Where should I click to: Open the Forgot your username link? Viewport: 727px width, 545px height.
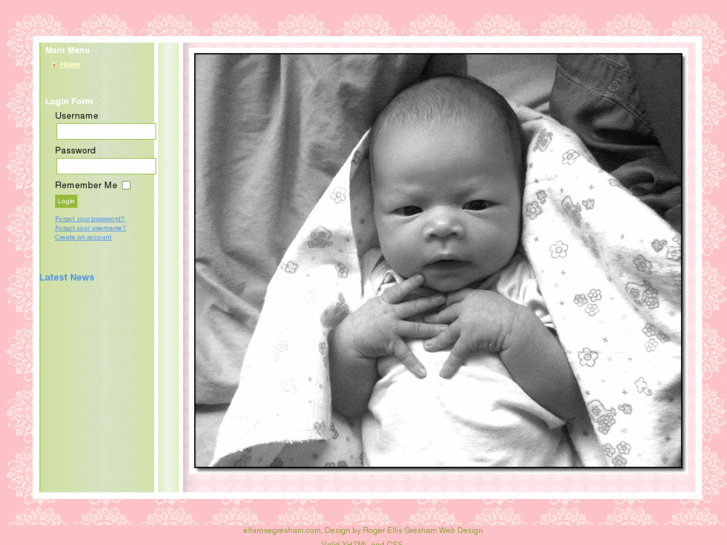point(90,228)
